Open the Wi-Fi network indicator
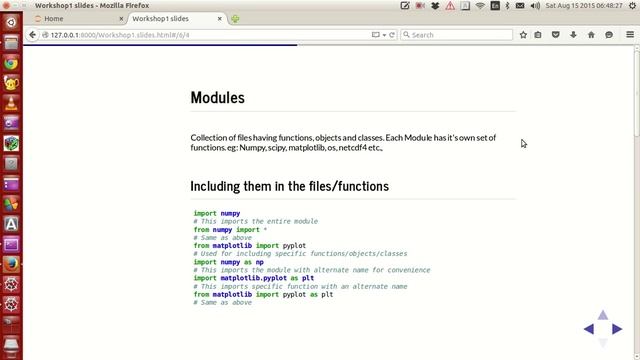 (480, 6)
